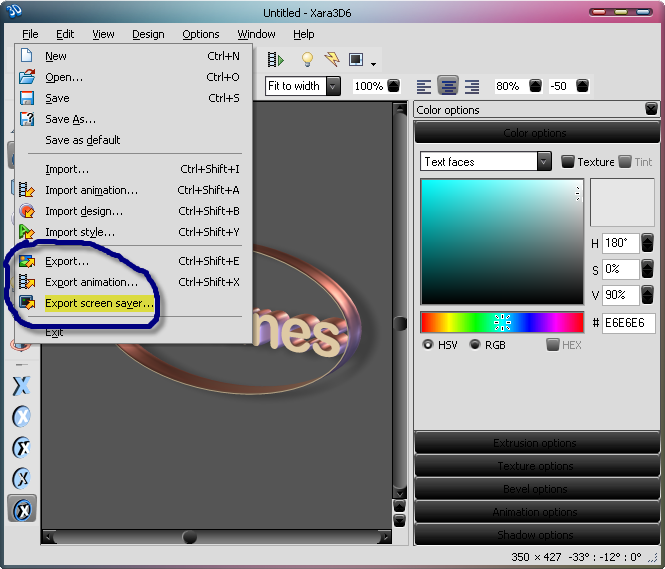Select the center text alignment icon
665x569 pixels.
click(x=448, y=87)
